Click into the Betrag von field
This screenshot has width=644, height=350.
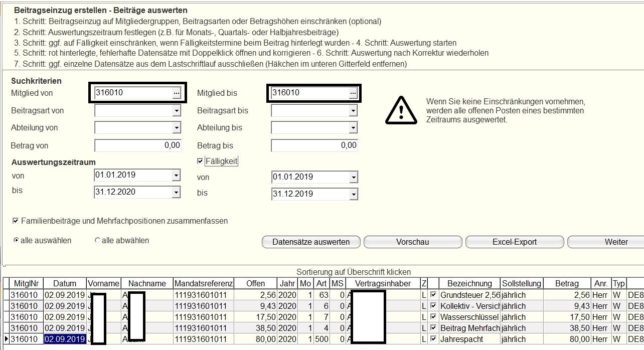click(x=137, y=145)
